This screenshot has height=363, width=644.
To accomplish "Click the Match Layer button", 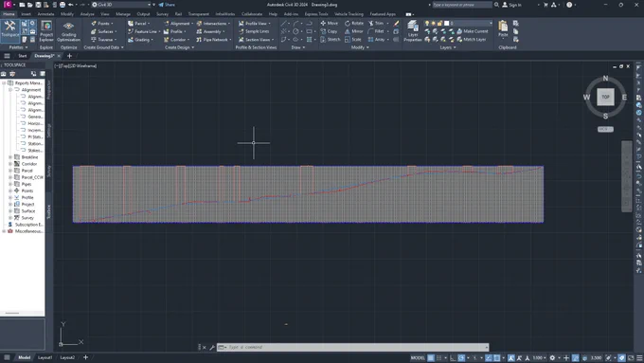I will (x=471, y=40).
